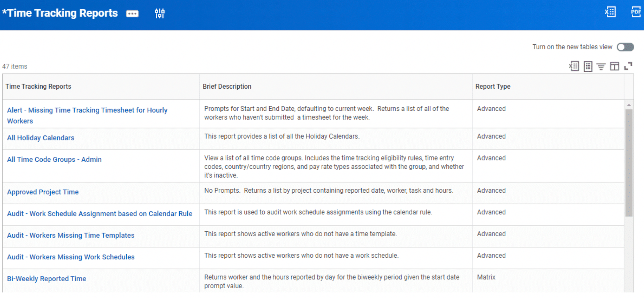Click the vertical scrollbar thumb of the table
The image size is (644, 298).
629,163
